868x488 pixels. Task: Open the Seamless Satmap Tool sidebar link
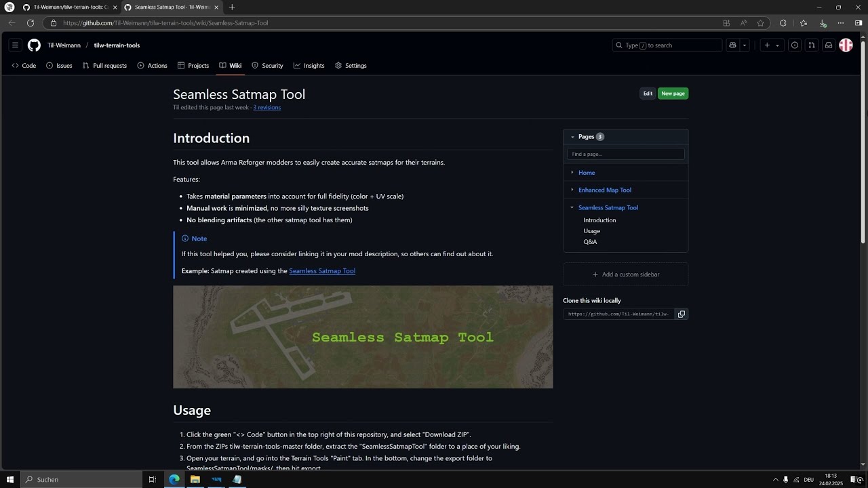pyautogui.click(x=608, y=207)
